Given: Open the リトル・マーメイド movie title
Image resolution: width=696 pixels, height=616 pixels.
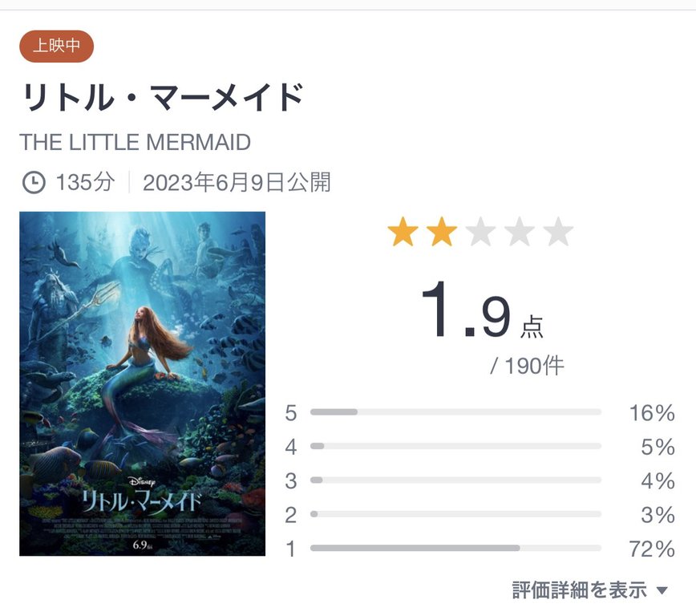Looking at the screenshot, I should (161, 98).
